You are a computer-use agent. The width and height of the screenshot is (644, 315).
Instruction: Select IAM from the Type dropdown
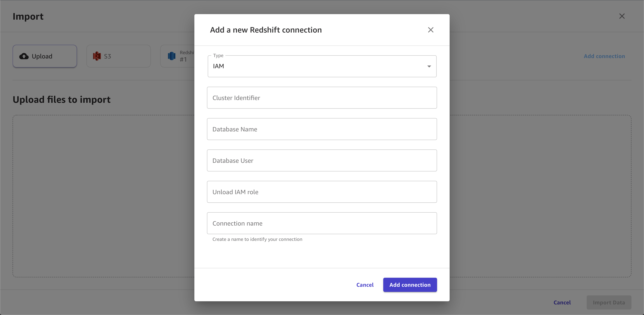[x=322, y=66]
